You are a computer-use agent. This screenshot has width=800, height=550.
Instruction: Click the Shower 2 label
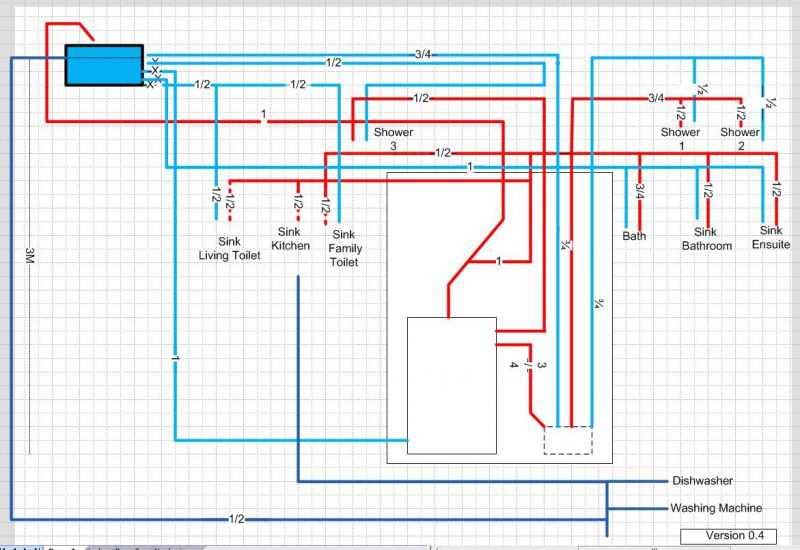[740, 139]
